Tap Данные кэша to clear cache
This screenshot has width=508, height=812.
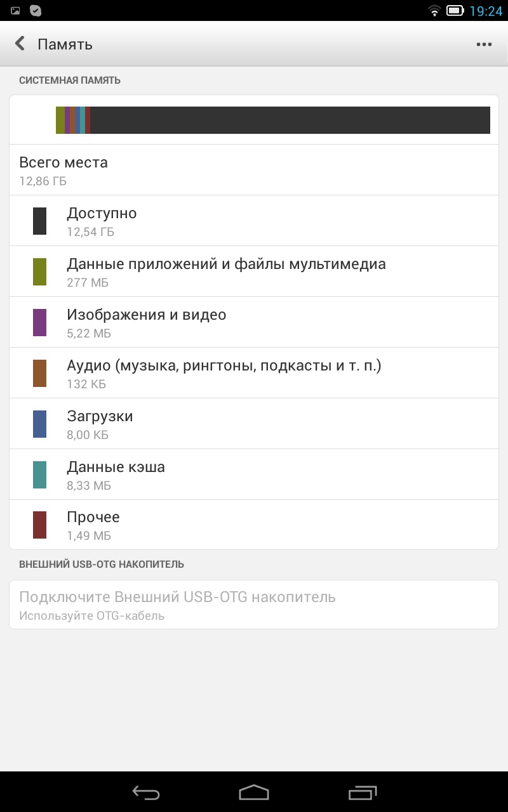coord(254,475)
